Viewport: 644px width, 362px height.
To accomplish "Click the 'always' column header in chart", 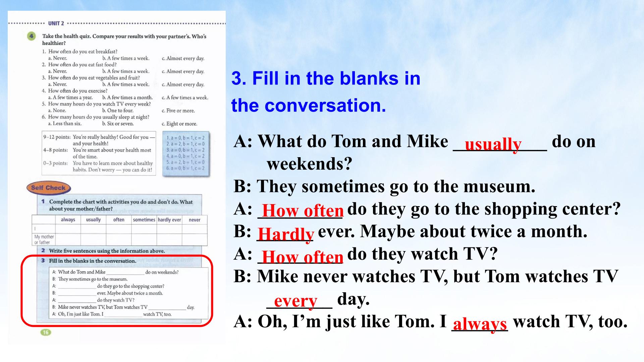I will point(68,220).
